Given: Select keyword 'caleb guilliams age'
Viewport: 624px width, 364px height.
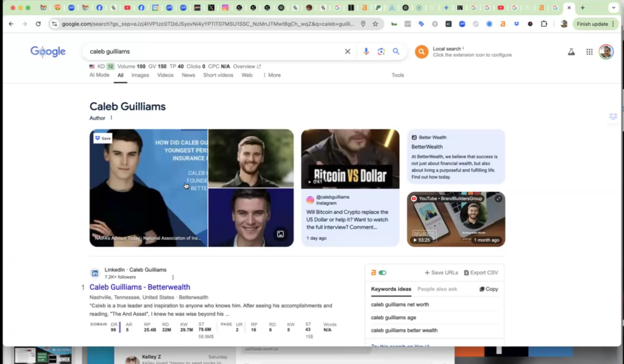Looking at the screenshot, I should click(393, 318).
